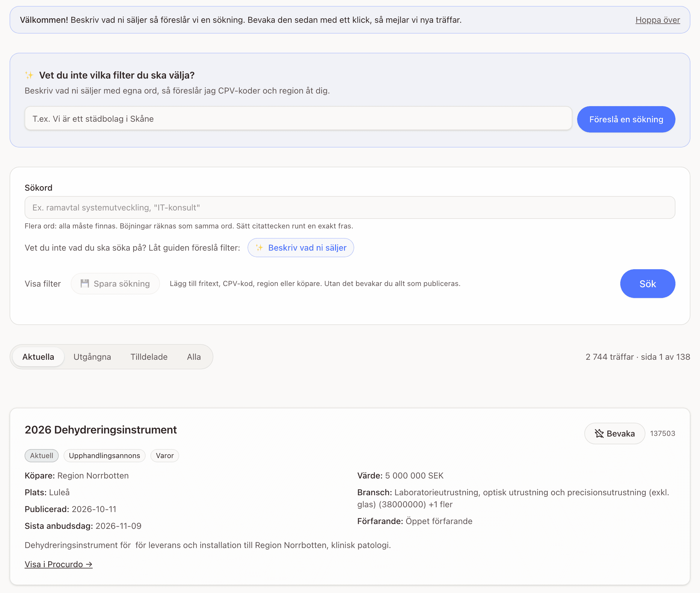Click the crossed-out pin icon in Bevaka
Screen dimensions: 700x593
point(599,433)
